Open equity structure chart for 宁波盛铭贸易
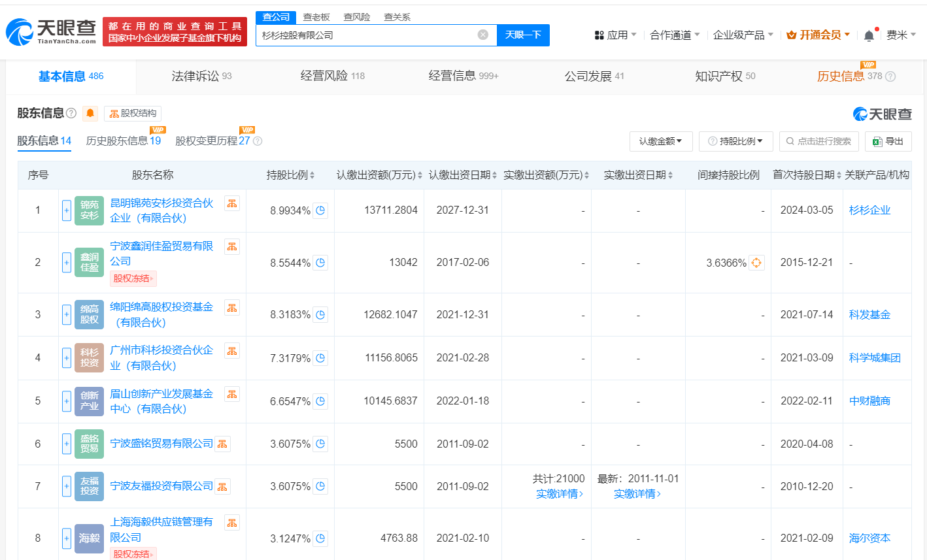Viewport: 927px width, 560px height. coord(222,444)
